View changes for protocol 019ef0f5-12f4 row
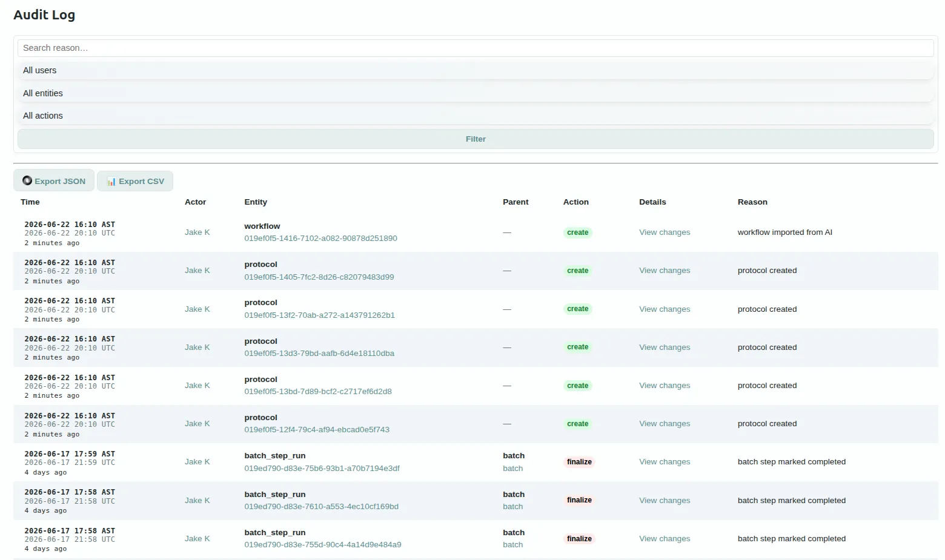 click(x=665, y=423)
